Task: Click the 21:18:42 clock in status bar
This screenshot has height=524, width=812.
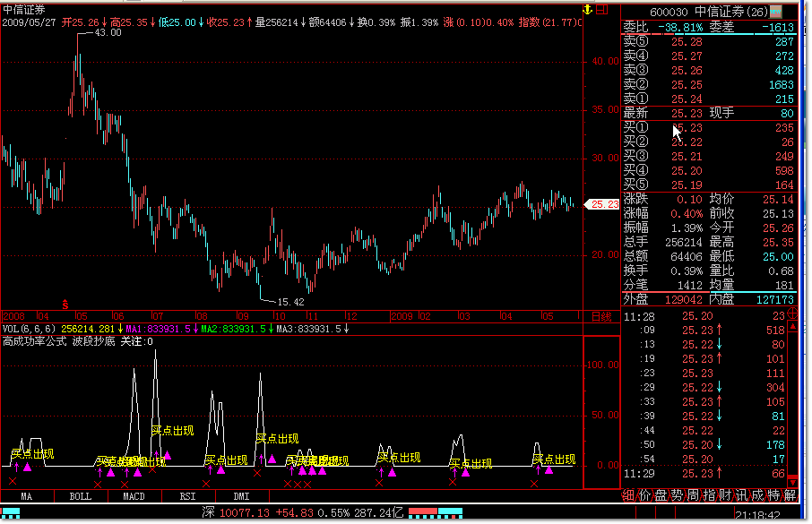Action: coord(757,516)
